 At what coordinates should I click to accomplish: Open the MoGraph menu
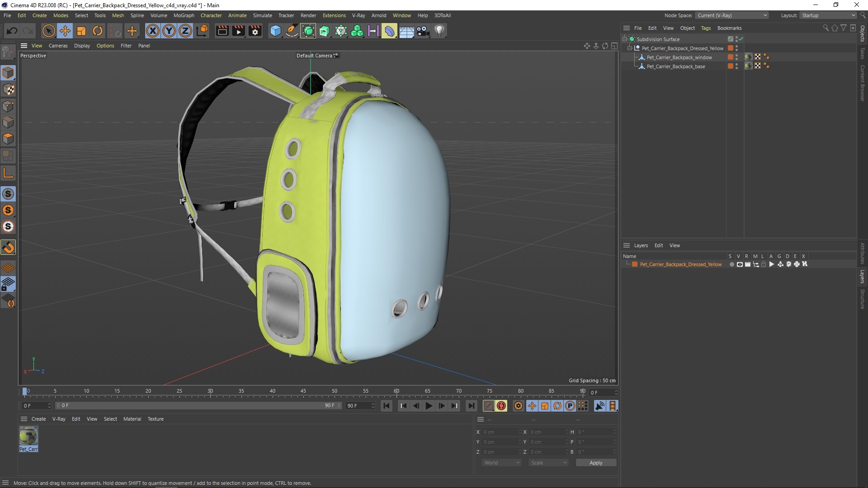coord(184,15)
